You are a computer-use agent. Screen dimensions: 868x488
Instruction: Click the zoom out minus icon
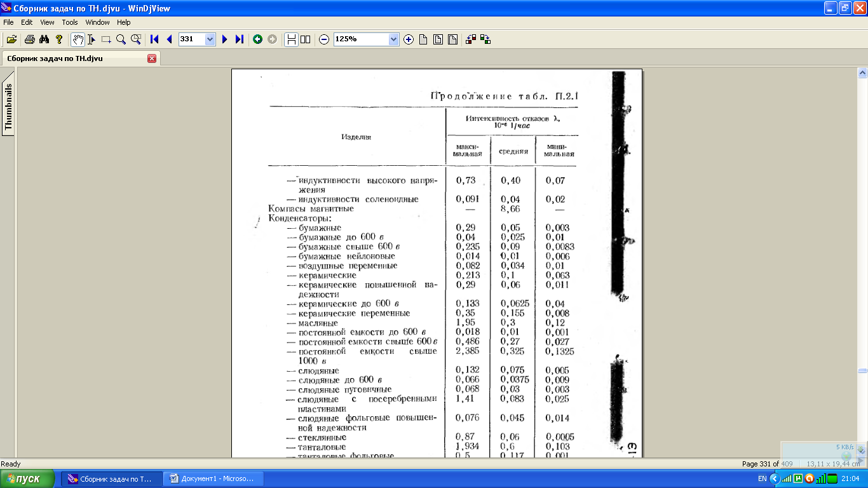[x=324, y=39]
